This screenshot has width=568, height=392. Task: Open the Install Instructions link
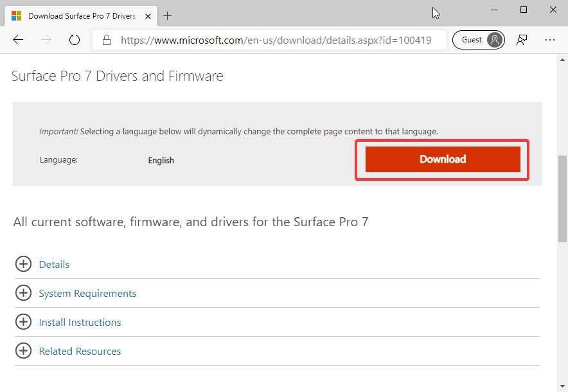pos(80,323)
